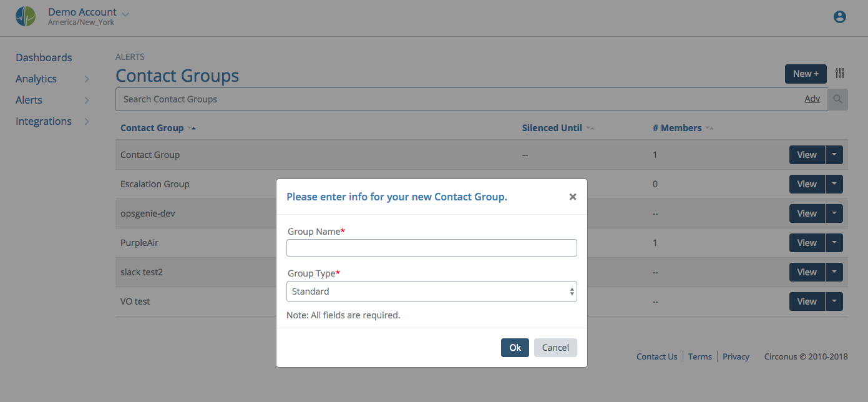The height and width of the screenshot is (402, 868).
Task: Click the New + button
Action: (805, 73)
